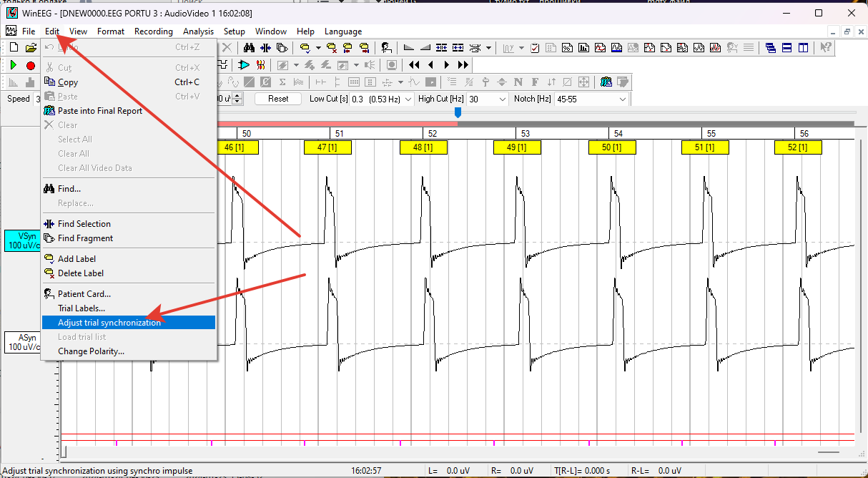Open the Notch filter dropdown

[x=622, y=99]
